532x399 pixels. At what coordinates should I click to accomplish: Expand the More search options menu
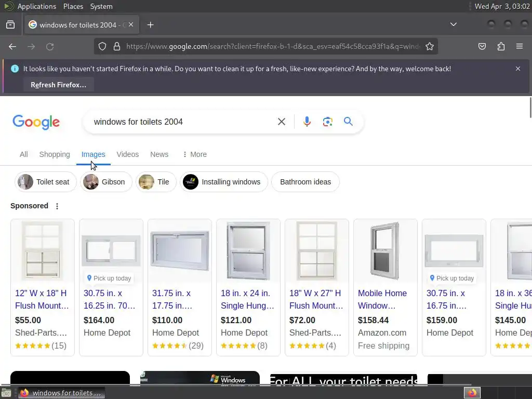[195, 154]
